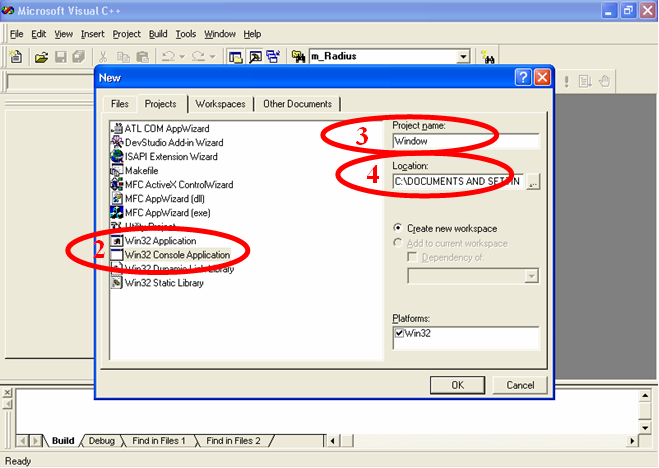659x468 pixels.
Task: Click the New Text File toolbar icon
Action: click(x=16, y=57)
